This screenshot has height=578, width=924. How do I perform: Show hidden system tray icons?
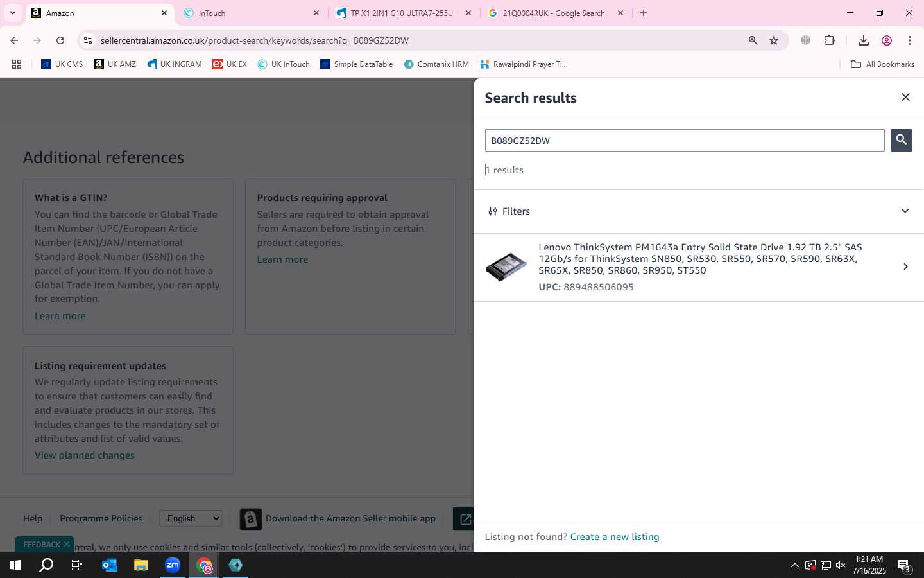(x=794, y=565)
